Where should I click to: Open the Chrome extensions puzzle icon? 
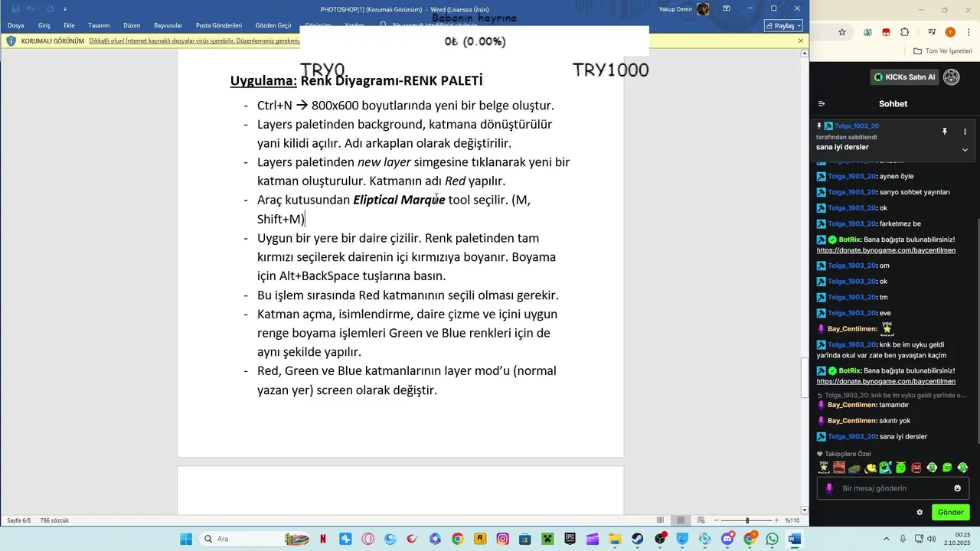pos(905,32)
